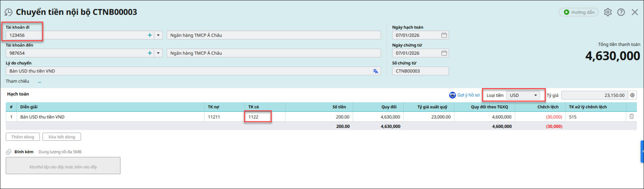Click the translate icon in Lý do chuyển field

tap(375, 71)
